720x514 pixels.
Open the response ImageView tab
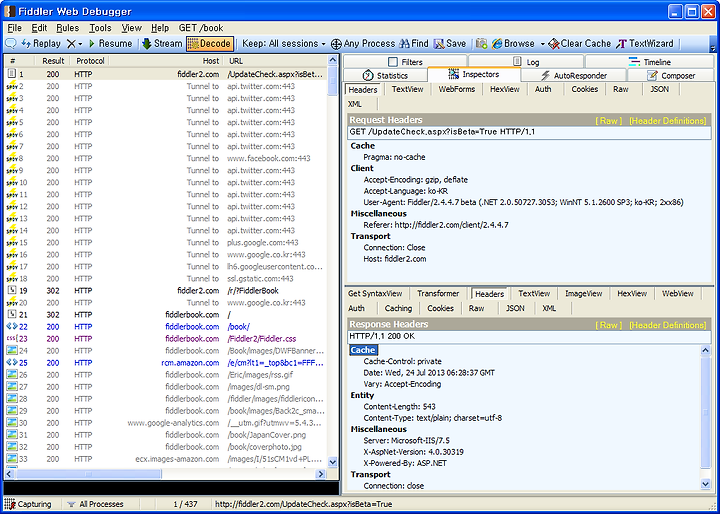583,294
